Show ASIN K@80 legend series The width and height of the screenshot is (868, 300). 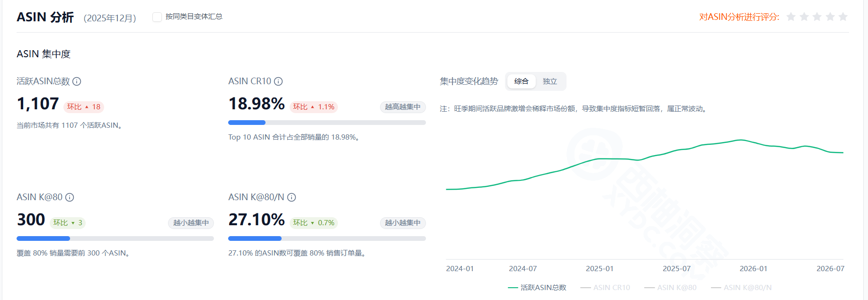click(670, 288)
